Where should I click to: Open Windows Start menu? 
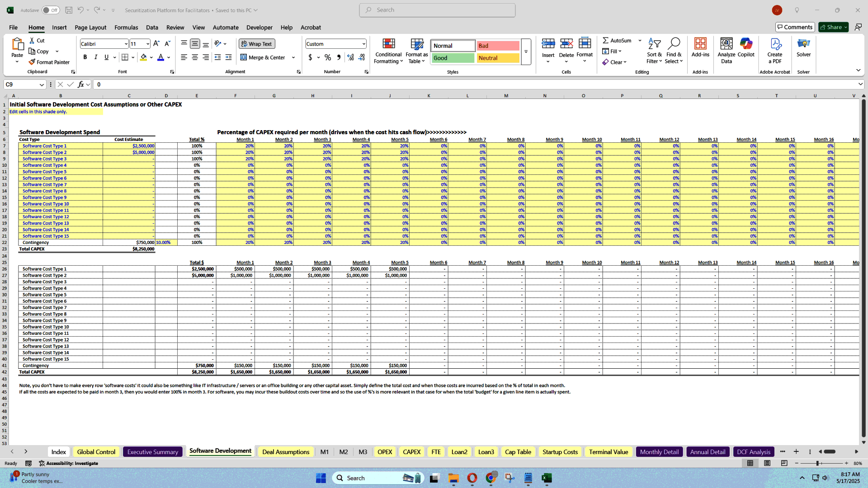pos(321,478)
